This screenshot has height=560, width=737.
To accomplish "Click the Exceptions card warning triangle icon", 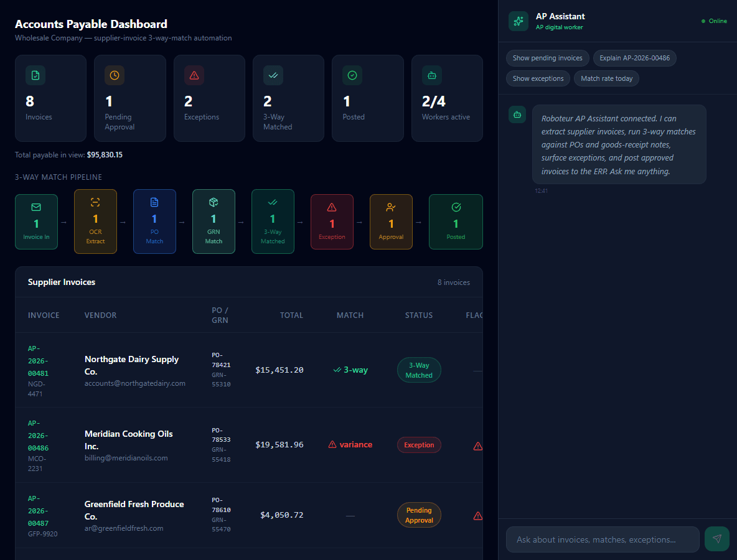I will pos(194,75).
